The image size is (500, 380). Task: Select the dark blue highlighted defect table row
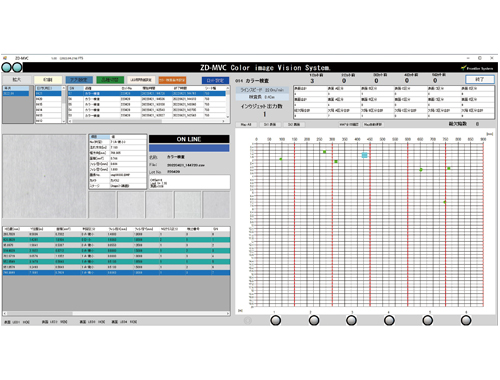click(116, 273)
